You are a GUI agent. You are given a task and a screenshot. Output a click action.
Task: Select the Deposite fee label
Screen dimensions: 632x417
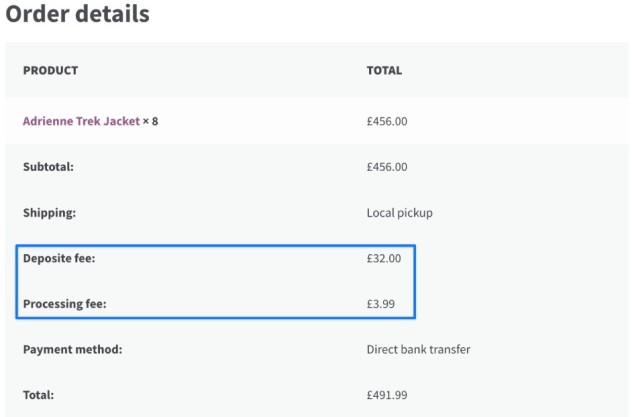click(59, 258)
